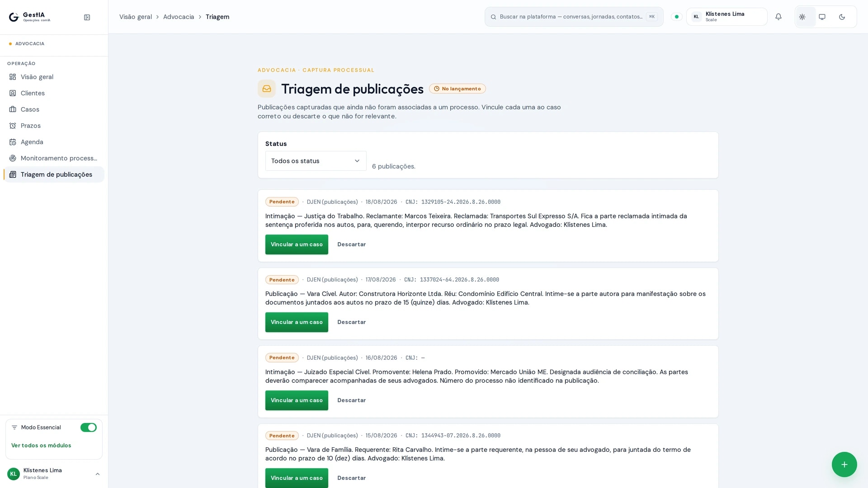Open Monitoramento processual in the sidebar
868x488 pixels.
(x=54, y=158)
